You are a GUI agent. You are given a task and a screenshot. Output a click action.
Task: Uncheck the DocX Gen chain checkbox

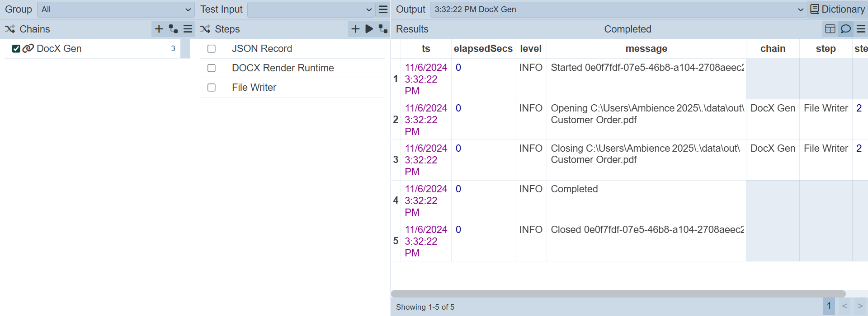(16, 49)
